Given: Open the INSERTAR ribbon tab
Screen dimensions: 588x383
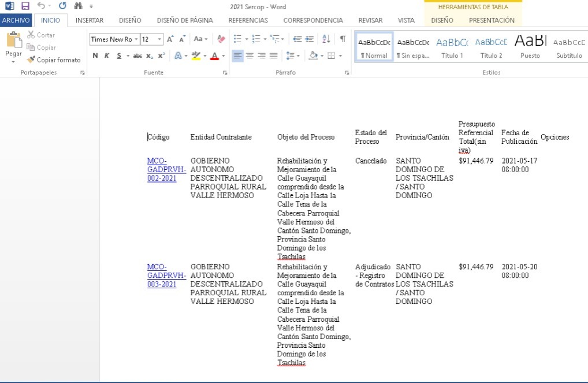Looking at the screenshot, I should 90,20.
